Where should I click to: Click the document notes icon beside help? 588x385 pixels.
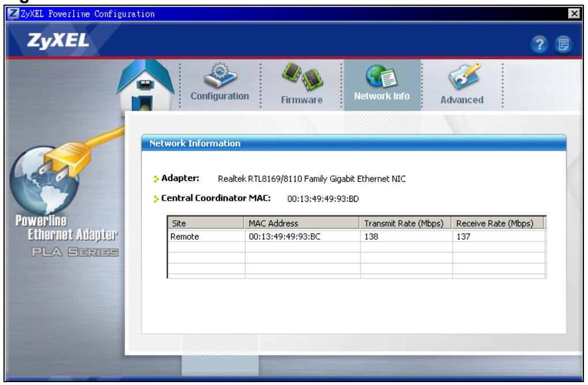(x=563, y=44)
